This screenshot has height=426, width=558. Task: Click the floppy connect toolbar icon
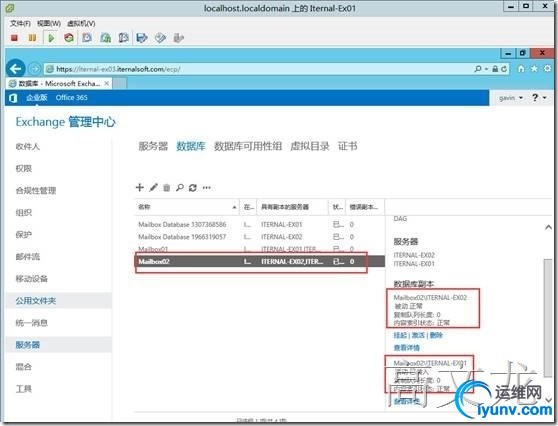click(142, 38)
